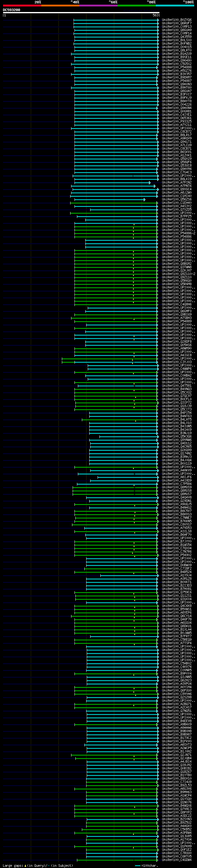Open hit UniRef100_B0ZYQ6
Screen dimensions: 197x868
pos(176,20)
